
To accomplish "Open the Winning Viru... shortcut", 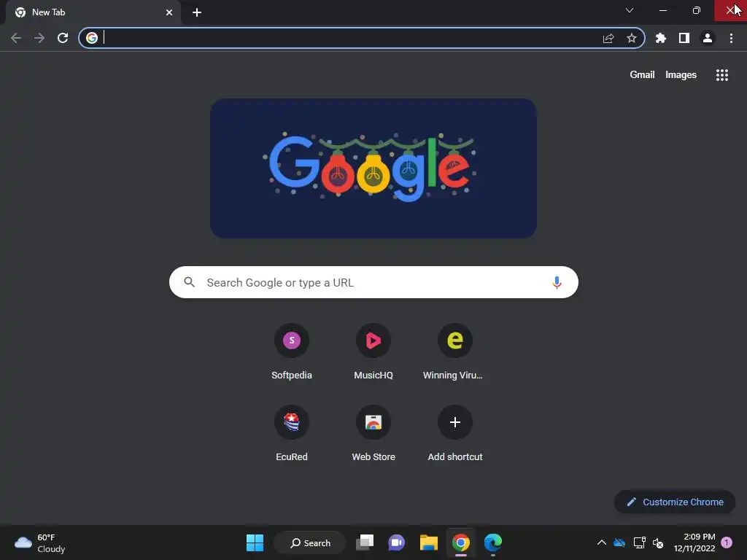I will (x=455, y=352).
